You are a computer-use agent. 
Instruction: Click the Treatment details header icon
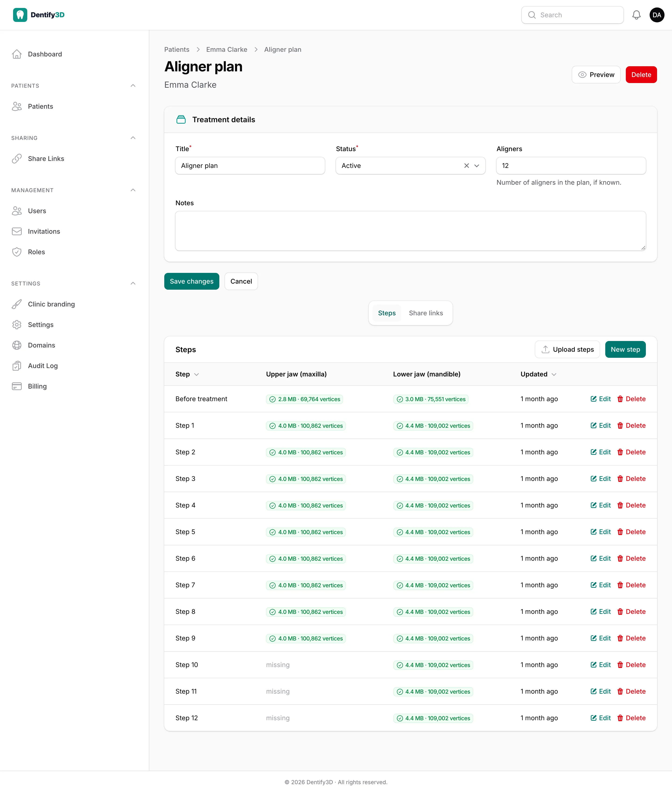point(181,120)
